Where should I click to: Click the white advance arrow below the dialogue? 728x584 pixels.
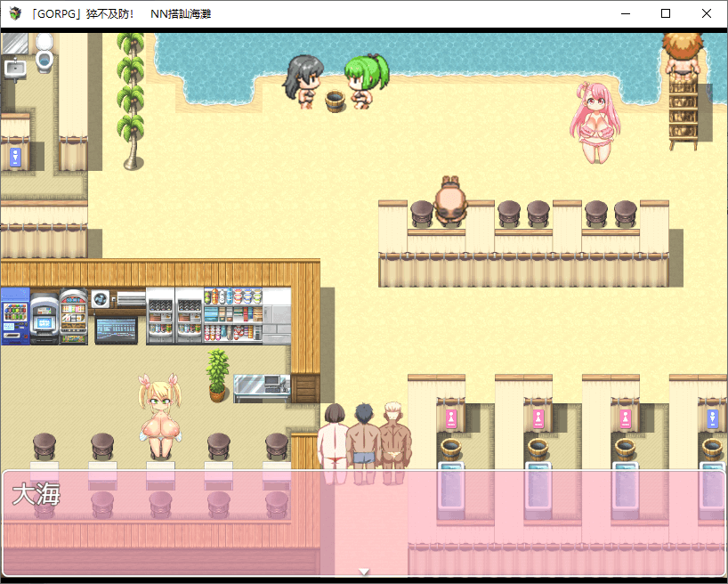point(363,572)
